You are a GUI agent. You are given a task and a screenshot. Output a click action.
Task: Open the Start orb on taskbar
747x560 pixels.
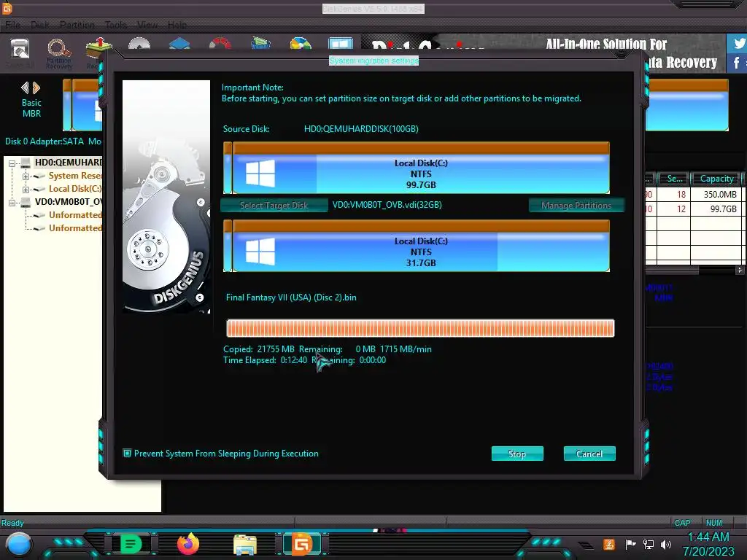pos(18,545)
